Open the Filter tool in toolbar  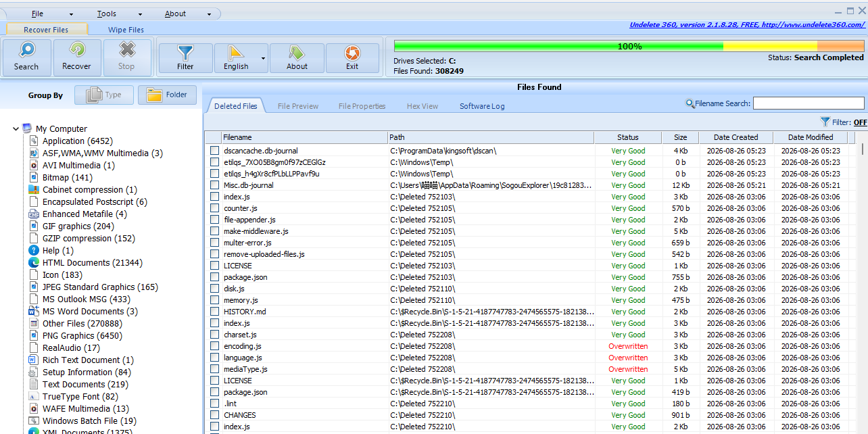(185, 58)
